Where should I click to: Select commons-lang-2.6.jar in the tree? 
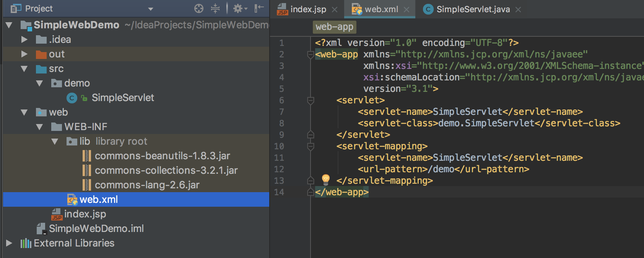pyautogui.click(x=147, y=185)
